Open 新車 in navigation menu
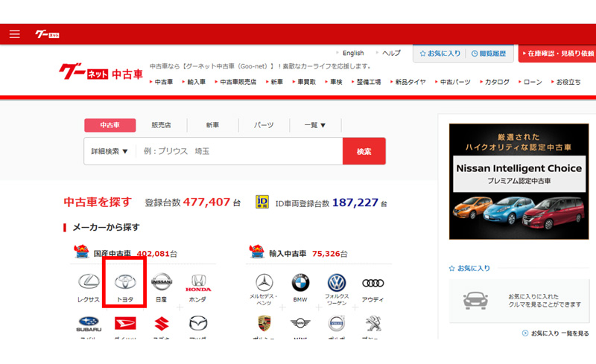 [276, 82]
